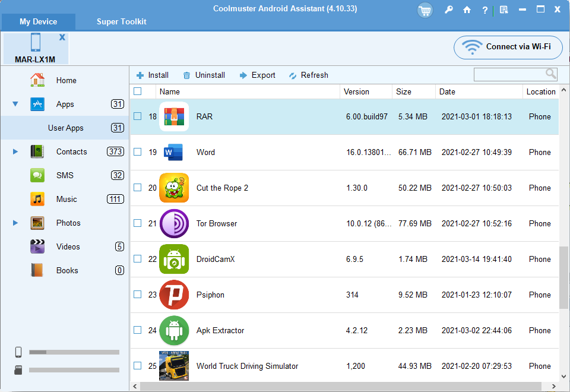Click Install in the toolbar
570x392 pixels.
tap(153, 75)
